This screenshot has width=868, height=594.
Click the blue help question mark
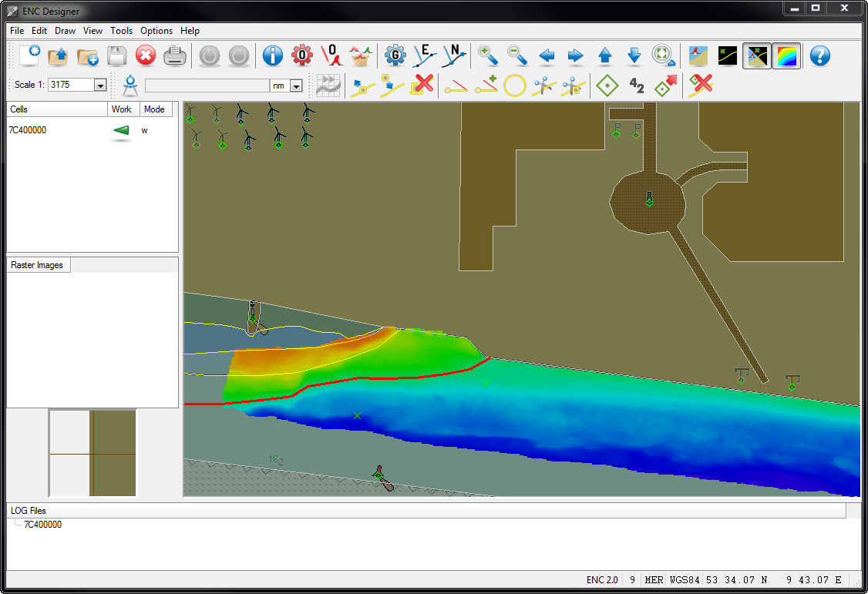click(820, 55)
